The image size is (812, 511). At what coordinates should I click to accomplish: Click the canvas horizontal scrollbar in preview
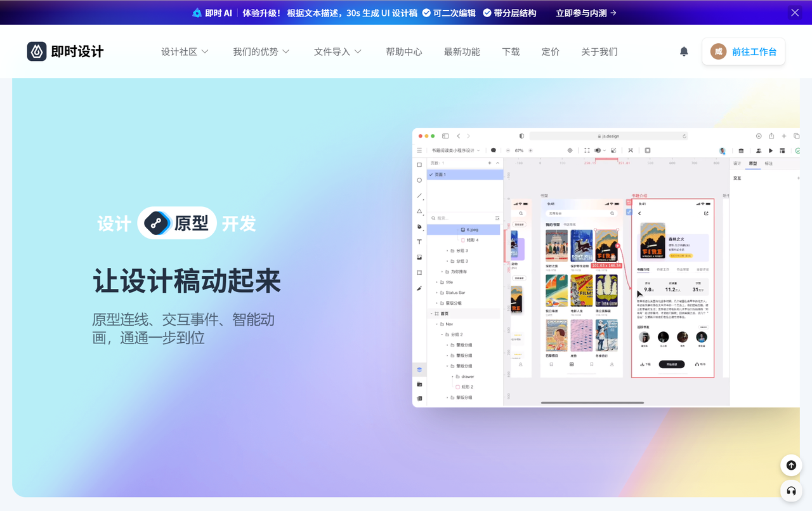(x=592, y=402)
